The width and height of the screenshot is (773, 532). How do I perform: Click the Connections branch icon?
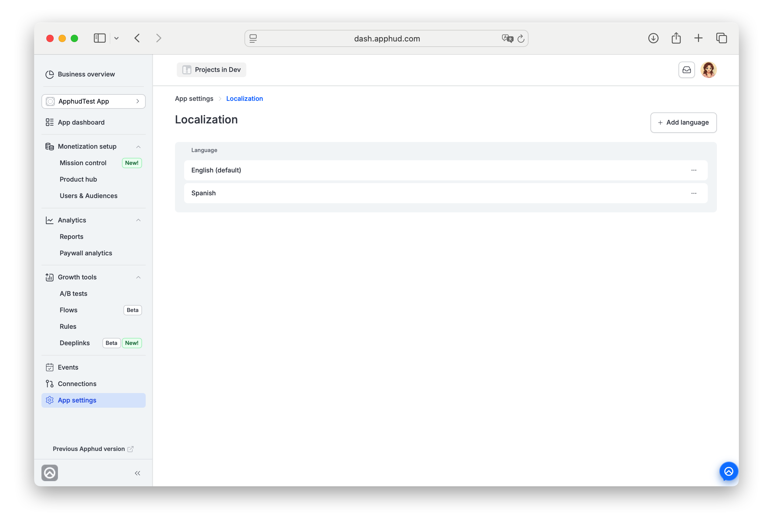tap(50, 384)
